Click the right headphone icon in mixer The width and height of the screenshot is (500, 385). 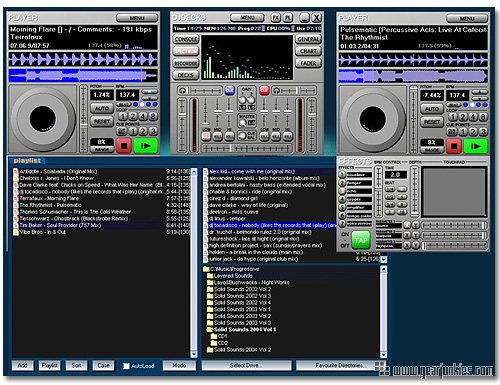(x=277, y=90)
